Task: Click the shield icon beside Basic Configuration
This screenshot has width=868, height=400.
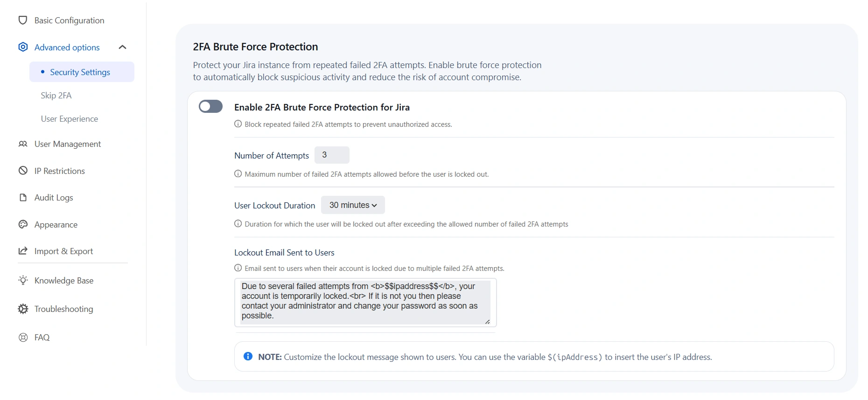Action: 22,20
